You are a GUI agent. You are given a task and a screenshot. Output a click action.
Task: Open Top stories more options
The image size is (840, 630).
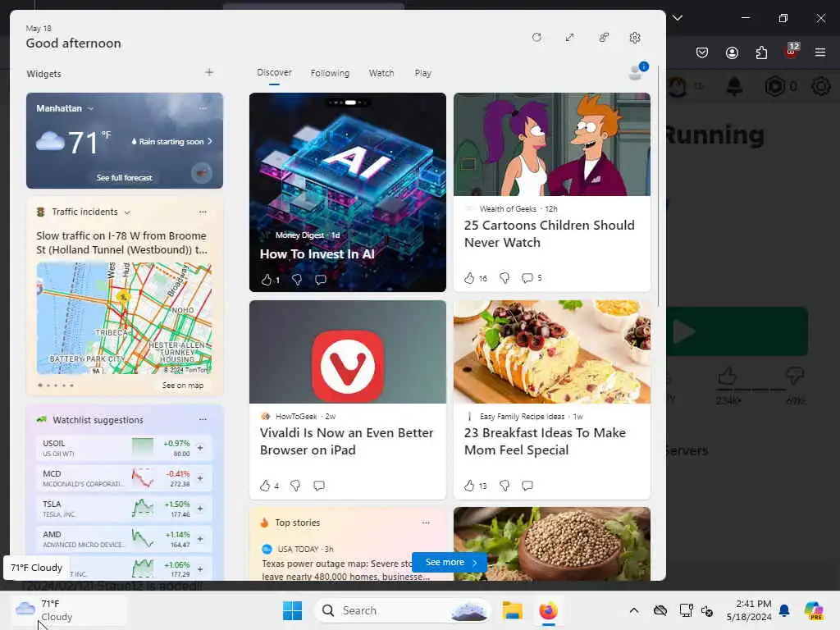tap(426, 523)
